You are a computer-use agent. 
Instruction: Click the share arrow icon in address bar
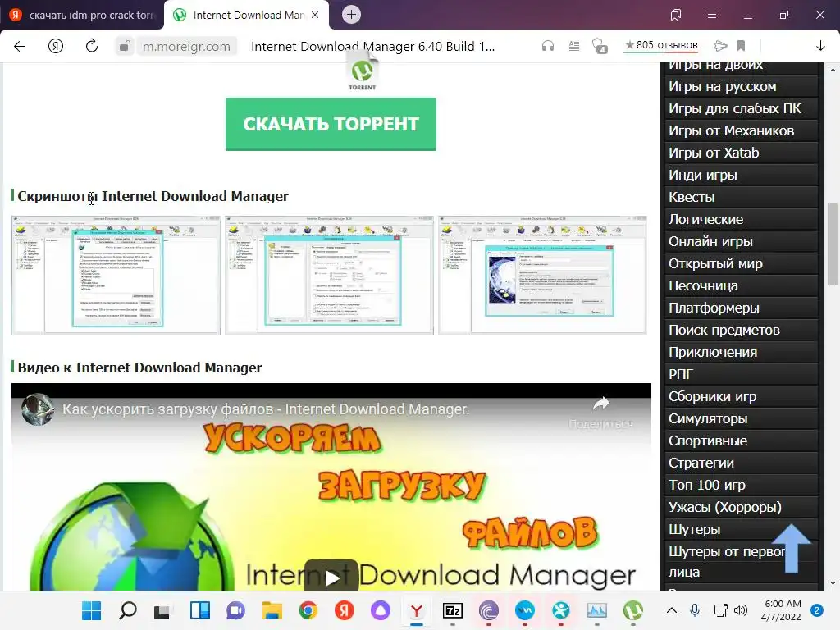(x=720, y=46)
